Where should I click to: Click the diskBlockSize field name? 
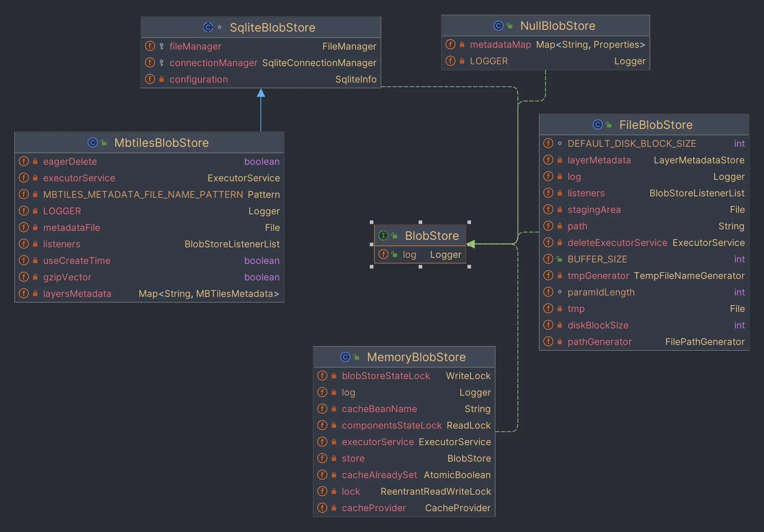pyautogui.click(x=598, y=325)
